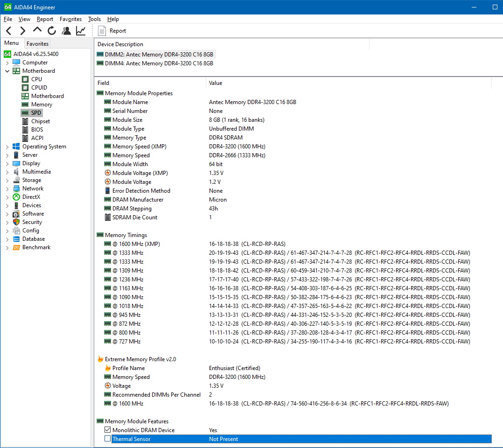Toggle the Monolithic DRAM Device checkbox
The width and height of the screenshot is (503, 448).
(108, 430)
